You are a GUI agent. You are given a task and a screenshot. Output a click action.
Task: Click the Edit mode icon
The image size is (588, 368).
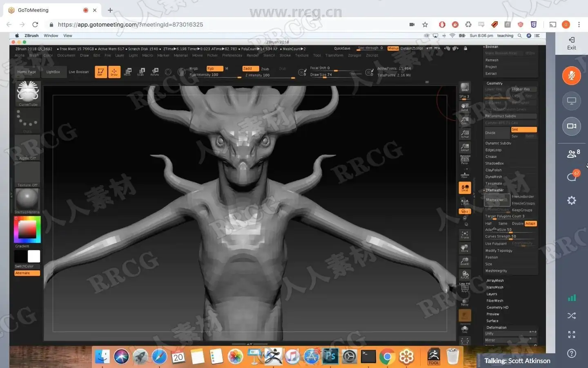click(x=101, y=72)
